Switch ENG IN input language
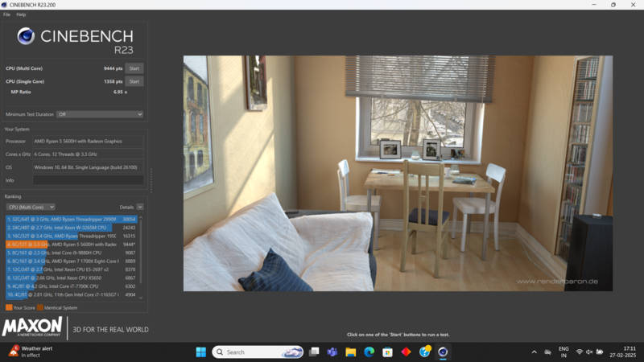The image size is (644, 362). [x=564, y=352]
